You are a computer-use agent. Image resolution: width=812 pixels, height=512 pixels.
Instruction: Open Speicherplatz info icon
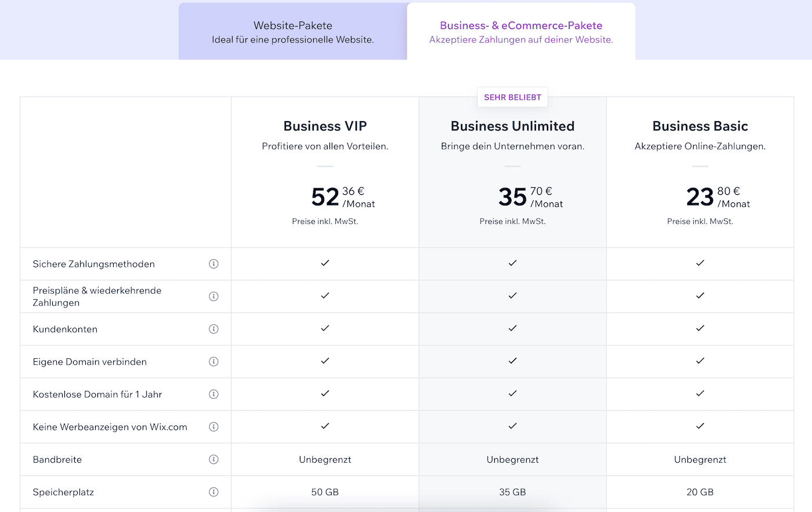[x=213, y=492]
